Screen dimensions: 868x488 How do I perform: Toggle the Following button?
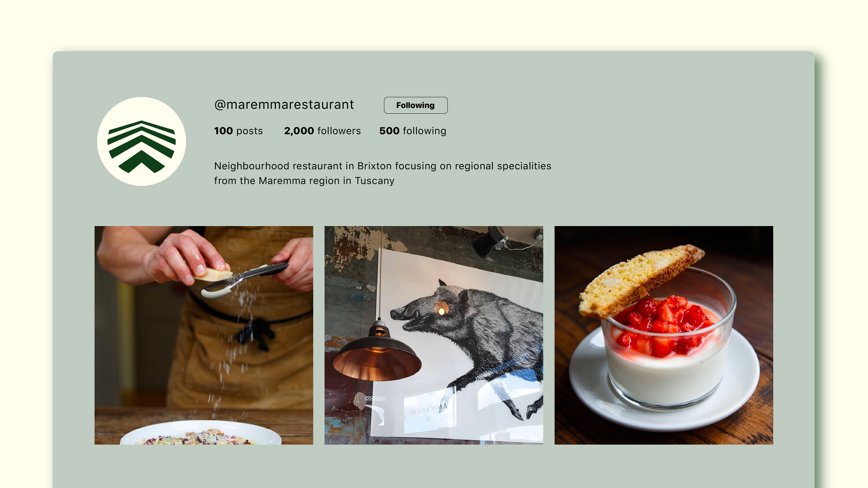click(415, 106)
